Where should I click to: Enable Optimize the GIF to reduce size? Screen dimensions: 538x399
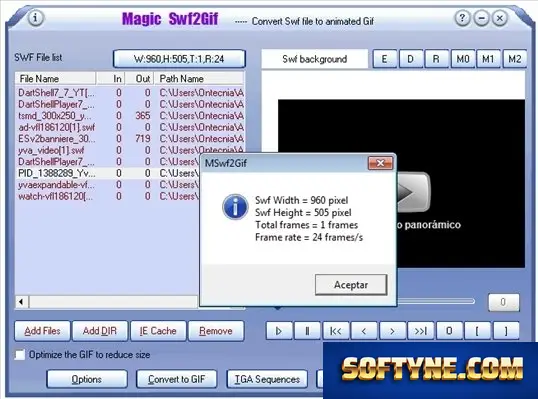pyautogui.click(x=20, y=354)
